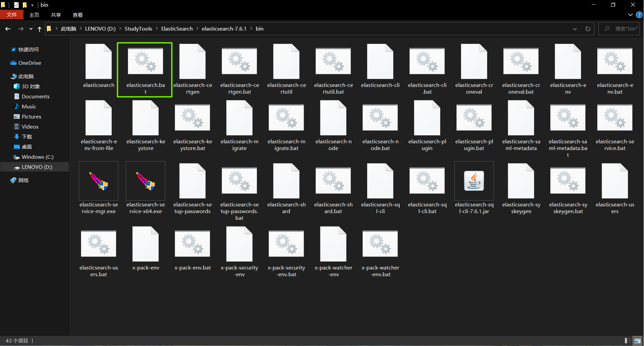Select elasticsearch-syskeygen.bat file
The image size is (644, 346).
(568, 189)
